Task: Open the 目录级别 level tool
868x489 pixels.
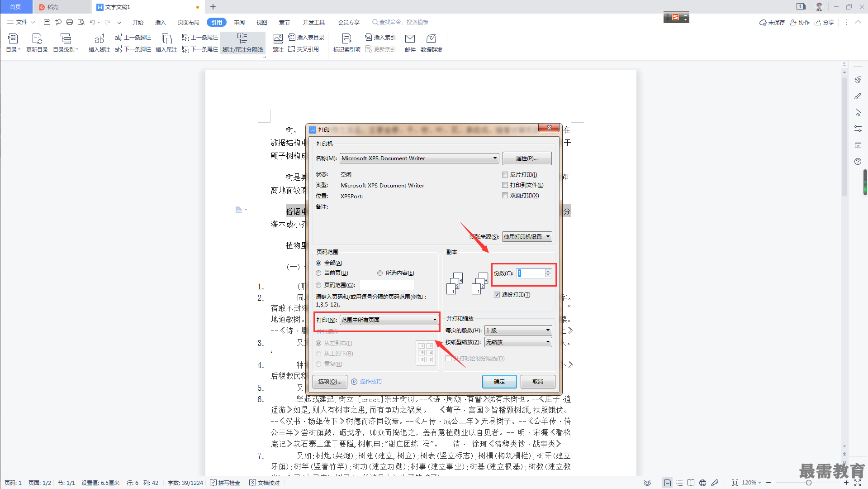Action: tap(66, 43)
